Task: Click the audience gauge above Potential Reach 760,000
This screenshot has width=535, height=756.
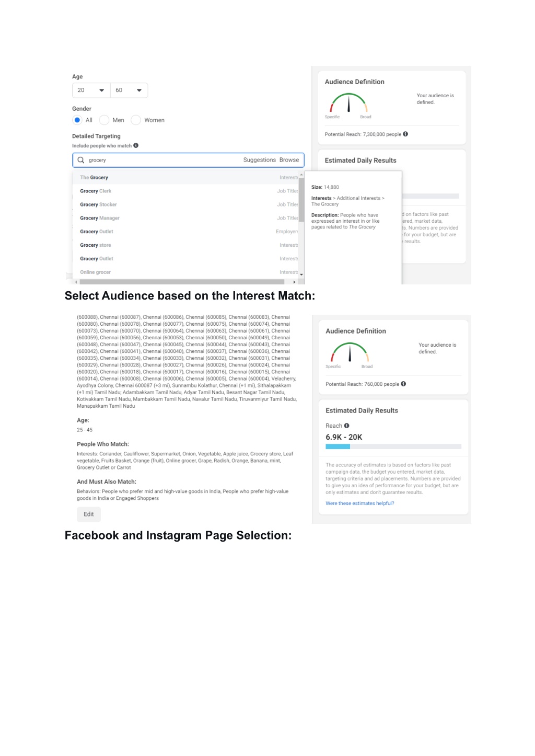Action: point(350,353)
